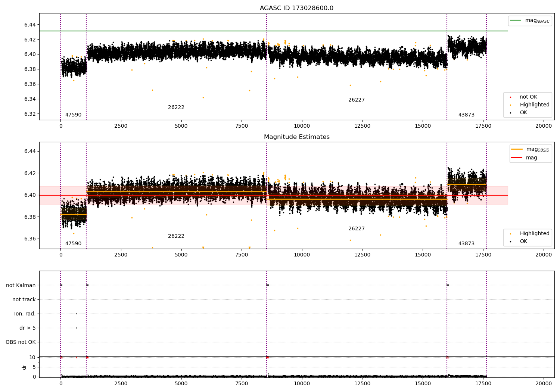Select "Highlighted" in Magnitude Estimates legend

pos(530,234)
